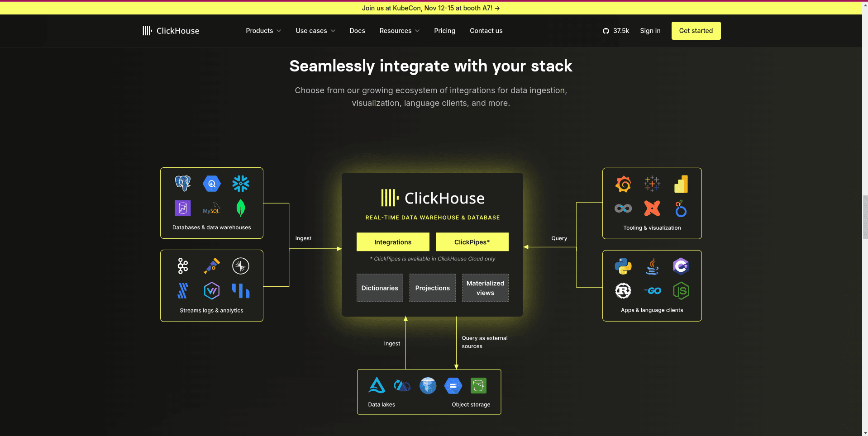868x436 pixels.
Task: Select the Node.js JS icon
Action: pyautogui.click(x=681, y=291)
